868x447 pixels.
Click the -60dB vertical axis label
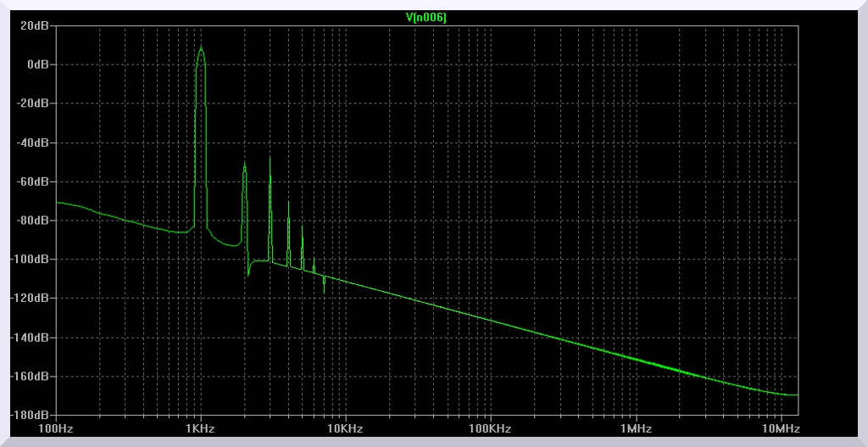coord(33,182)
